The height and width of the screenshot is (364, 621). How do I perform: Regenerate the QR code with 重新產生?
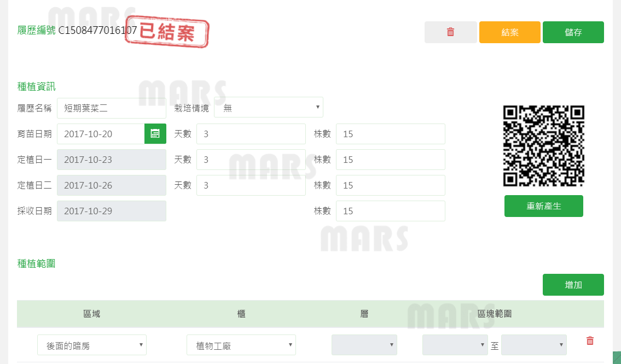tap(543, 206)
